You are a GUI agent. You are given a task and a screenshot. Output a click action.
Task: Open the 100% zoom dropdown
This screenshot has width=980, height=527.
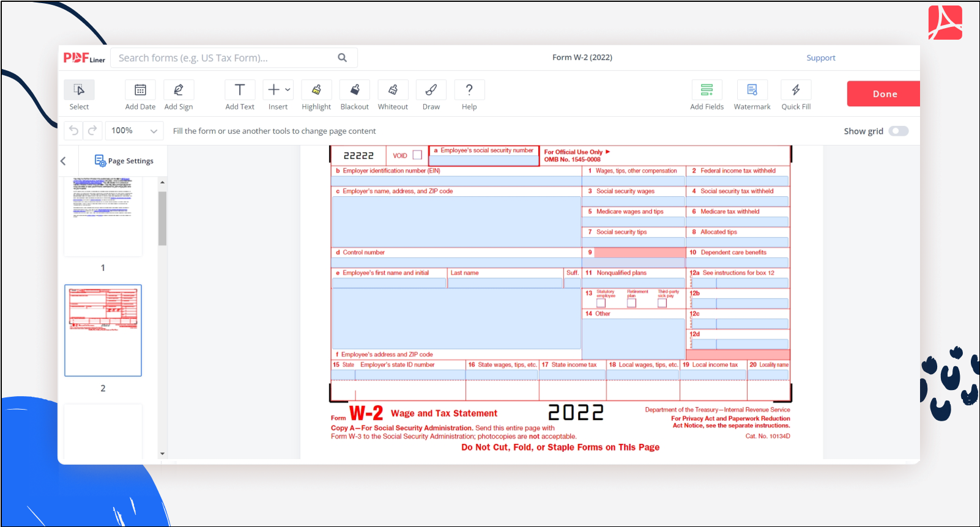click(x=135, y=131)
